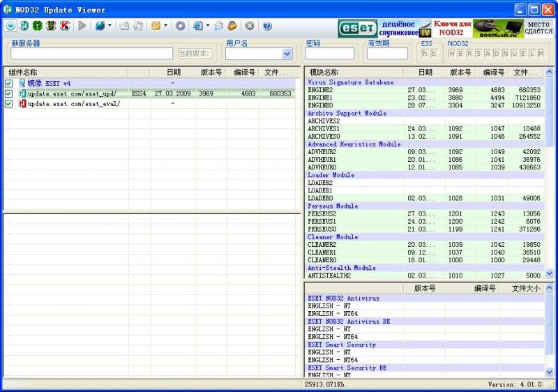
Task: Click the green icon beside eset_upd server
Action: pos(22,93)
